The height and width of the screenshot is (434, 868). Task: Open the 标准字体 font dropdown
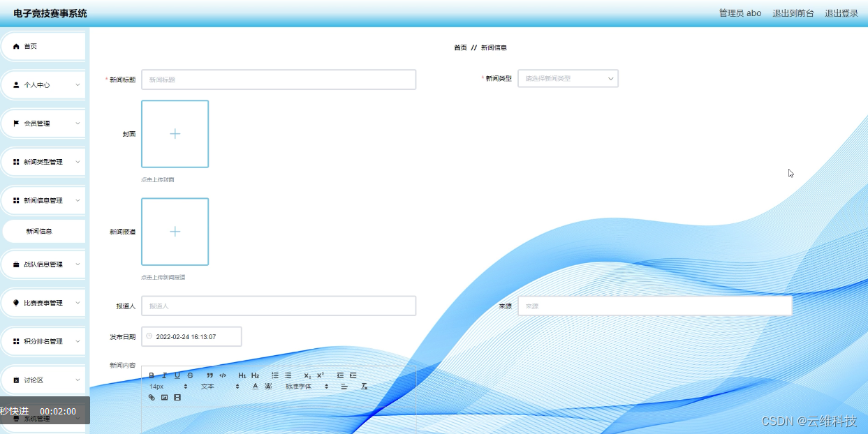pos(307,387)
